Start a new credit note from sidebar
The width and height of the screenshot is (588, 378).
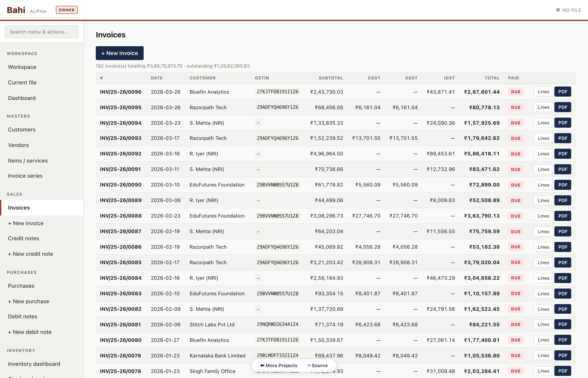point(30,254)
